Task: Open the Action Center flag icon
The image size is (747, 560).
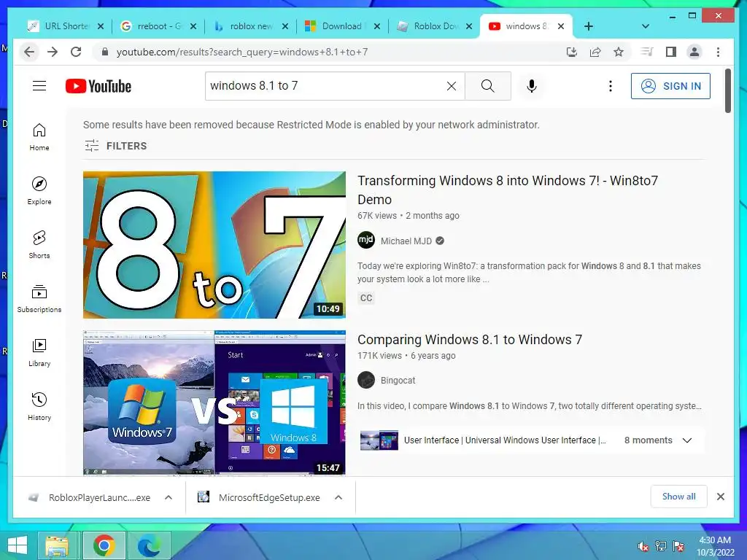Action: point(678,546)
